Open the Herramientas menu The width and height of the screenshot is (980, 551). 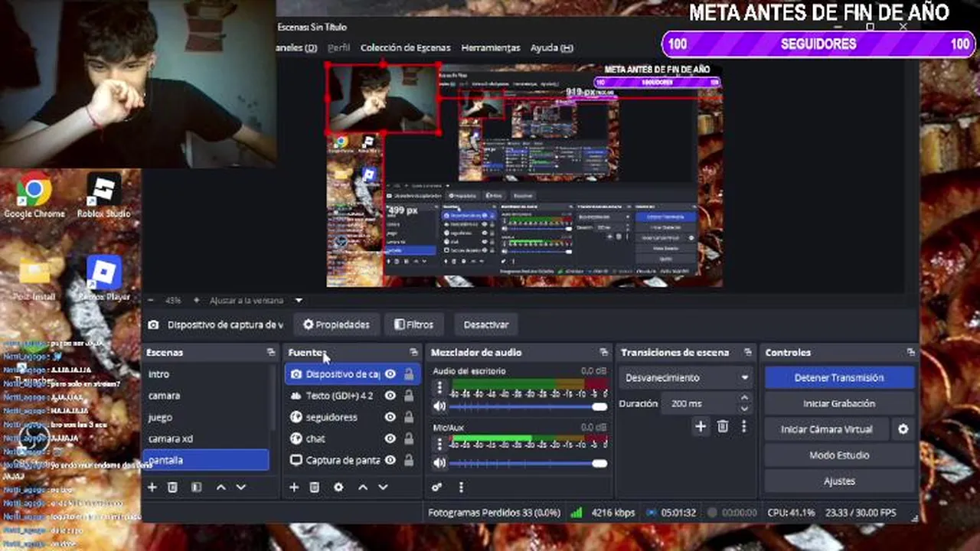tap(490, 47)
